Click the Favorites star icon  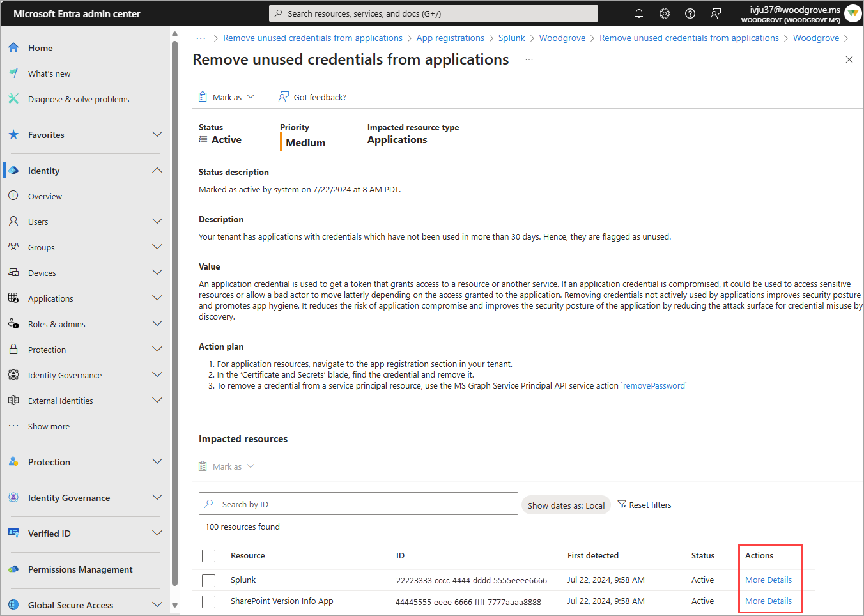pos(13,135)
